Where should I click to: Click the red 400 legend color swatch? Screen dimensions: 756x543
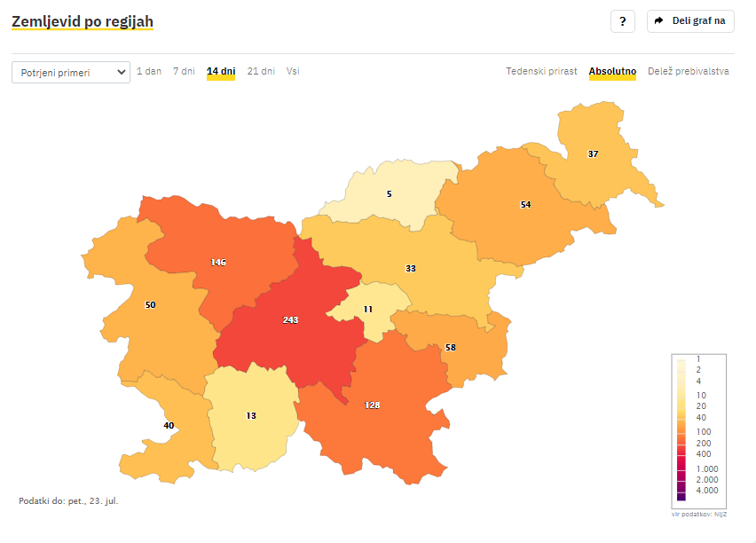tap(681, 451)
